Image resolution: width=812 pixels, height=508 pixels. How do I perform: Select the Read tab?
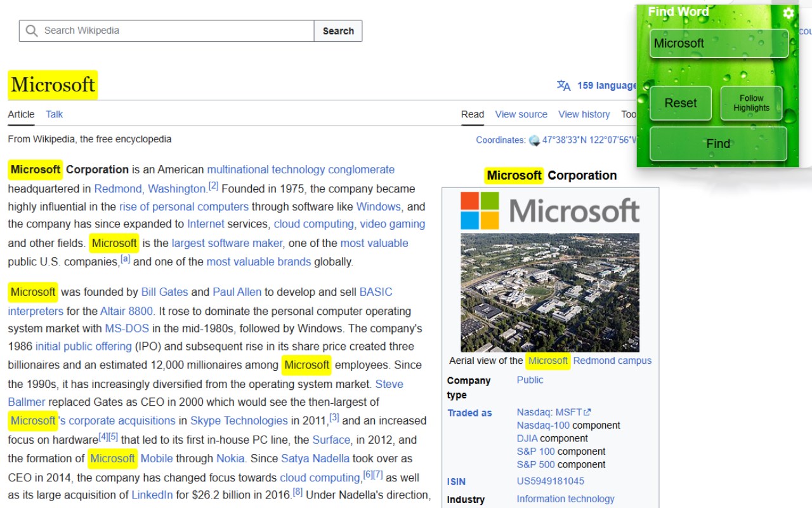(473, 114)
